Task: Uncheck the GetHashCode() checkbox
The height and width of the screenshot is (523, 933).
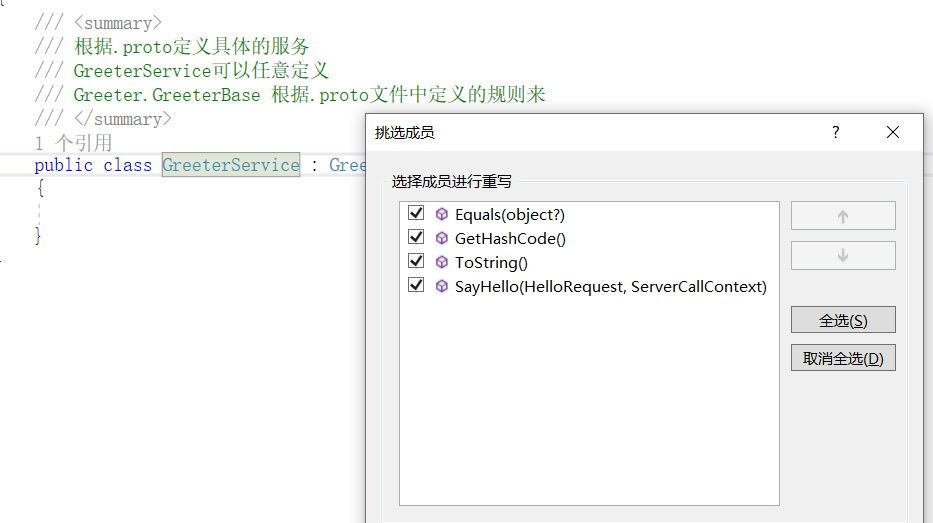Action: tap(416, 238)
